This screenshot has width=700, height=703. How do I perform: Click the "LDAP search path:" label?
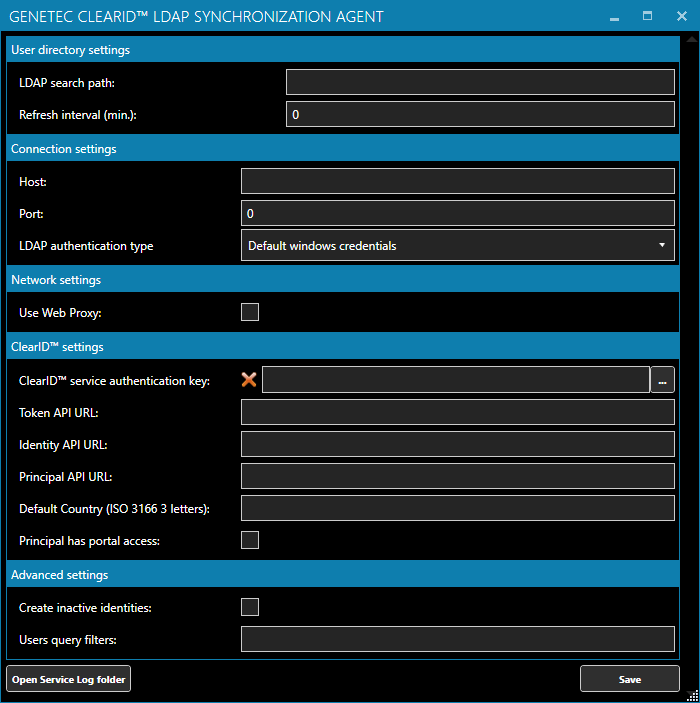pyautogui.click(x=67, y=83)
